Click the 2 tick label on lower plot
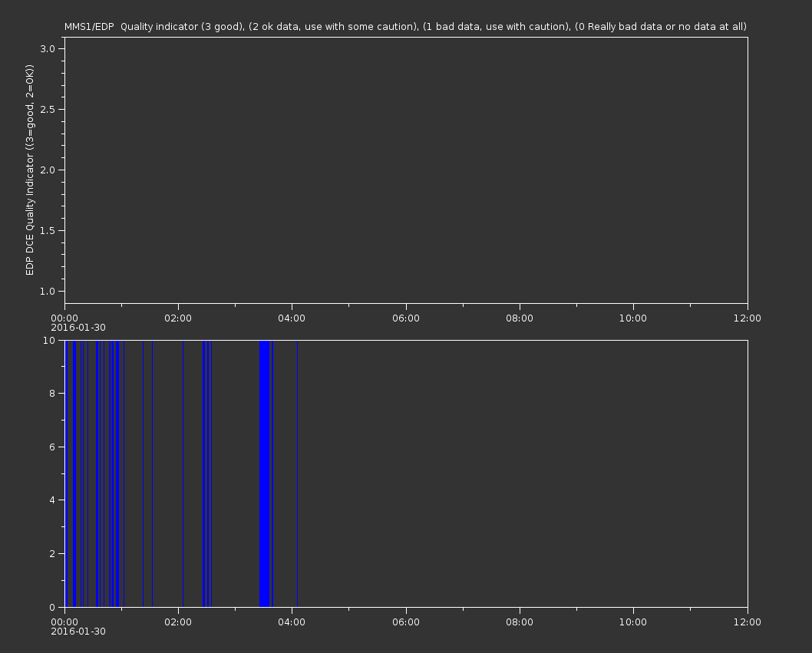Viewport: 812px width, 653px height. click(x=52, y=553)
